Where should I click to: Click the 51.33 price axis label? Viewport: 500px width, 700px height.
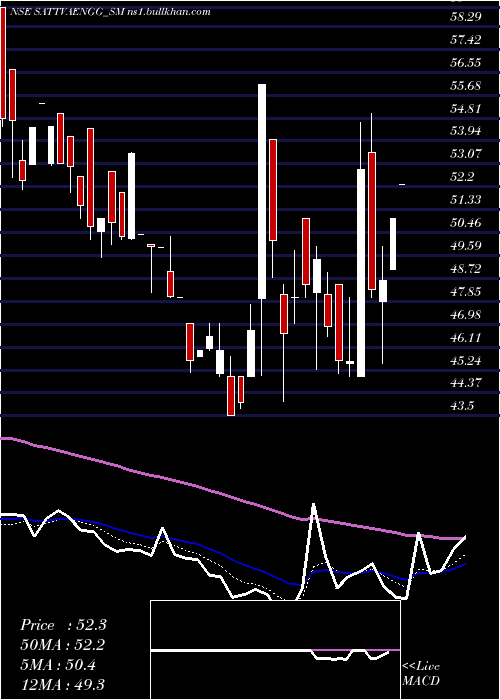pyautogui.click(x=466, y=200)
